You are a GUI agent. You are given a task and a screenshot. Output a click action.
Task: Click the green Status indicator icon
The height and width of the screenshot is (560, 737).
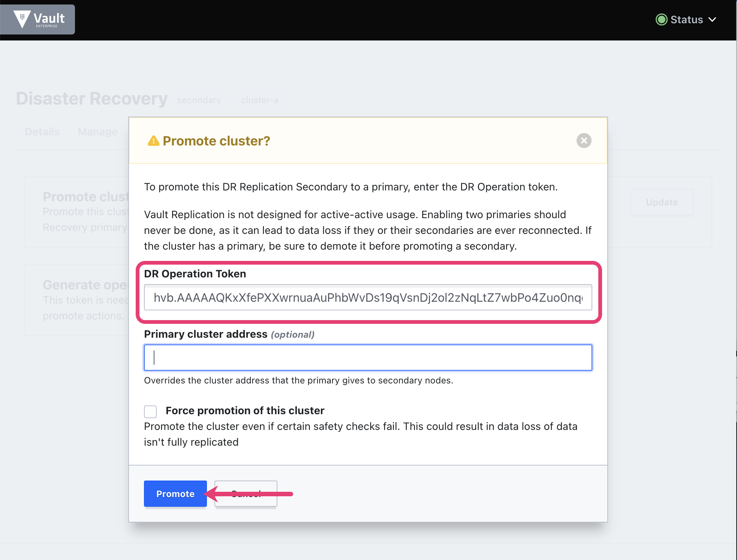point(661,19)
